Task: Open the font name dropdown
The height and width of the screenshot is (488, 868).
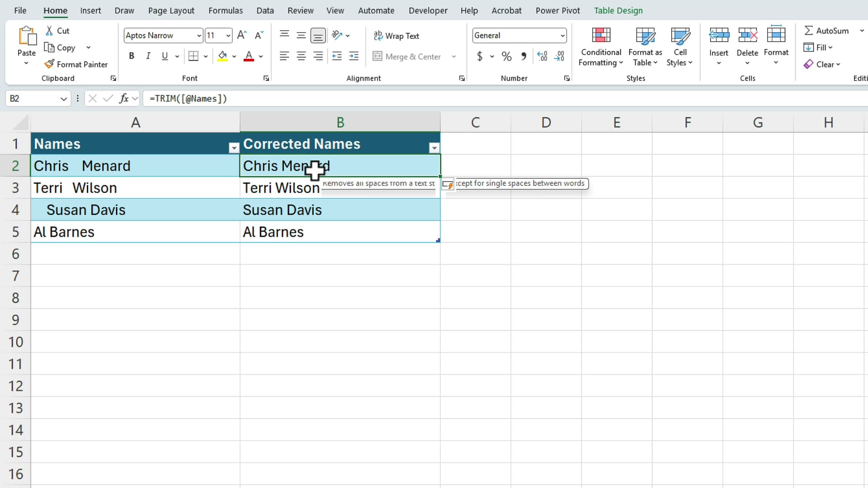Action: point(199,35)
